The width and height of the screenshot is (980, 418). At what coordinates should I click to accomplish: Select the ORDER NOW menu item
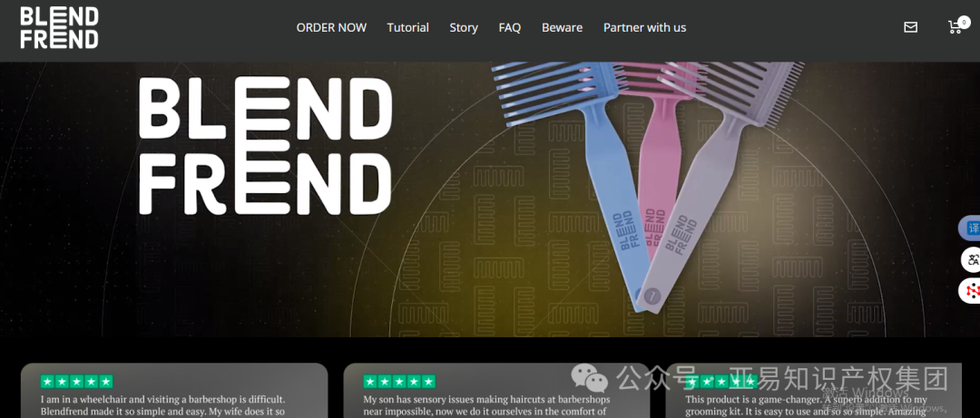(331, 27)
